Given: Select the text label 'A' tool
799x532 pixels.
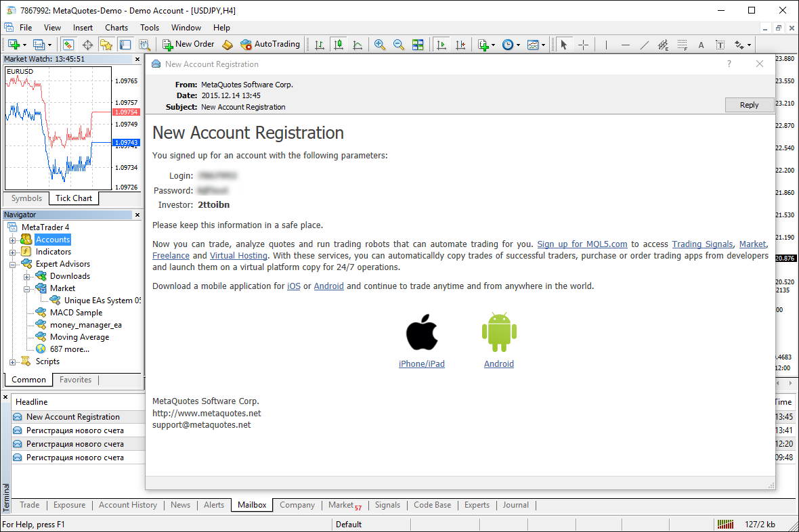Looking at the screenshot, I should (701, 45).
